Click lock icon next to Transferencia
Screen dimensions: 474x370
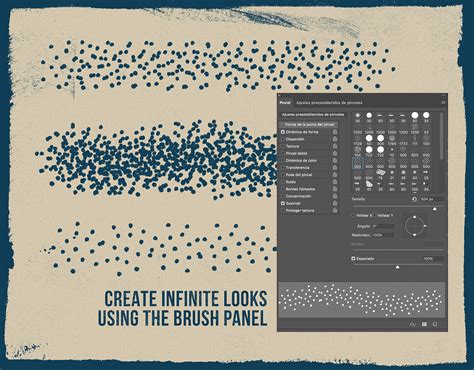pos(335,168)
